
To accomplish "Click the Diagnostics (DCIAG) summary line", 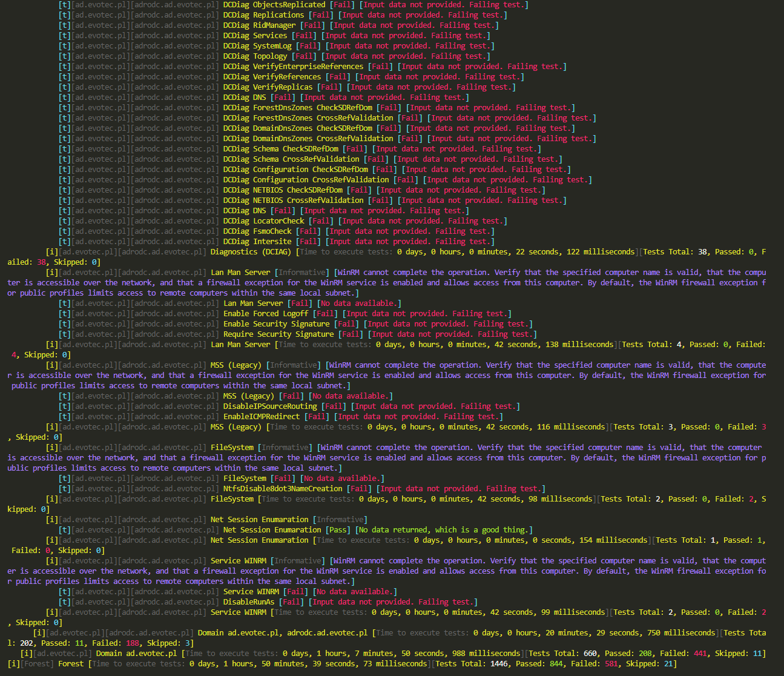I will (x=250, y=252).
